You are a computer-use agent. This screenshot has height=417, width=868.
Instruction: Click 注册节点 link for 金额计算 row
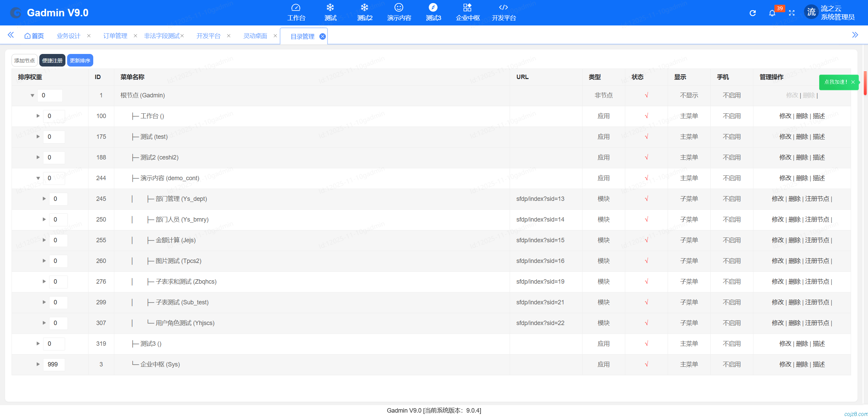pyautogui.click(x=817, y=240)
